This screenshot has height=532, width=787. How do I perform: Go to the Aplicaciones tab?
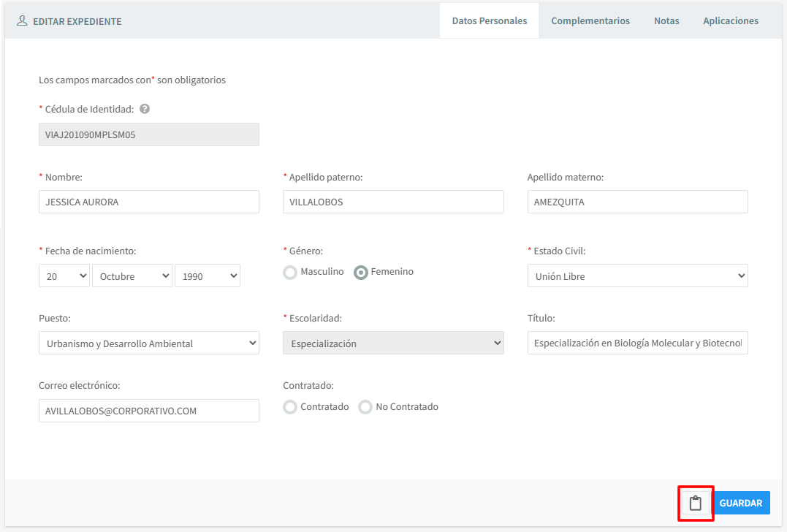pos(731,21)
